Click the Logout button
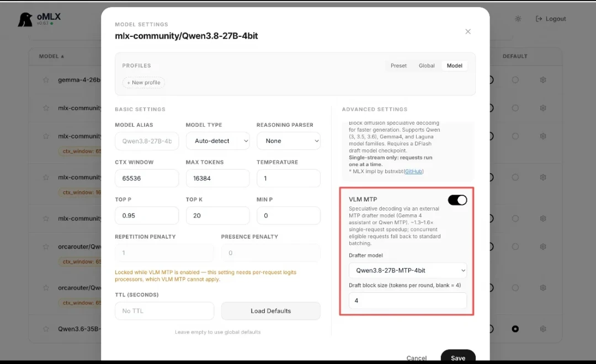596x364 pixels. tap(551, 19)
